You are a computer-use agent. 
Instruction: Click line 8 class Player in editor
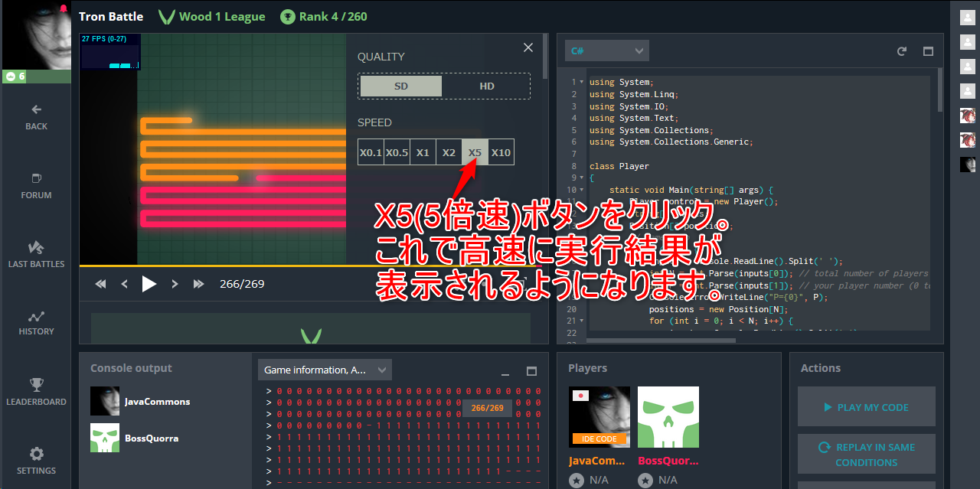click(x=619, y=166)
